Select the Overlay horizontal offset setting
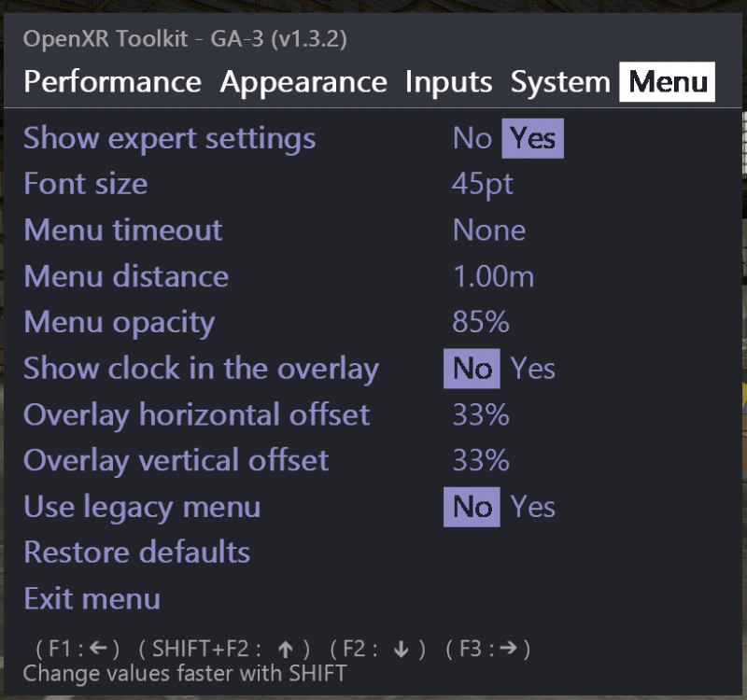The image size is (747, 700). [196, 414]
